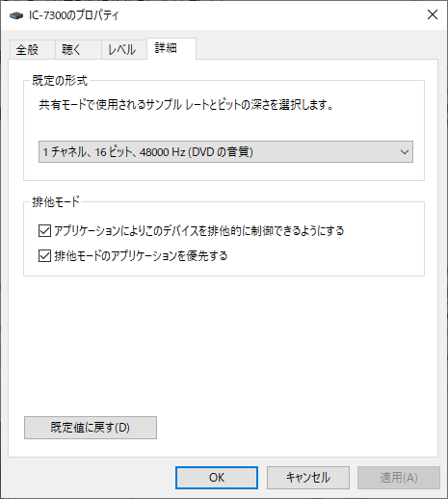Screen dimensions: 448x499
Task: Uncheck box allowing exclusive device control by applications
Action: 44,230
